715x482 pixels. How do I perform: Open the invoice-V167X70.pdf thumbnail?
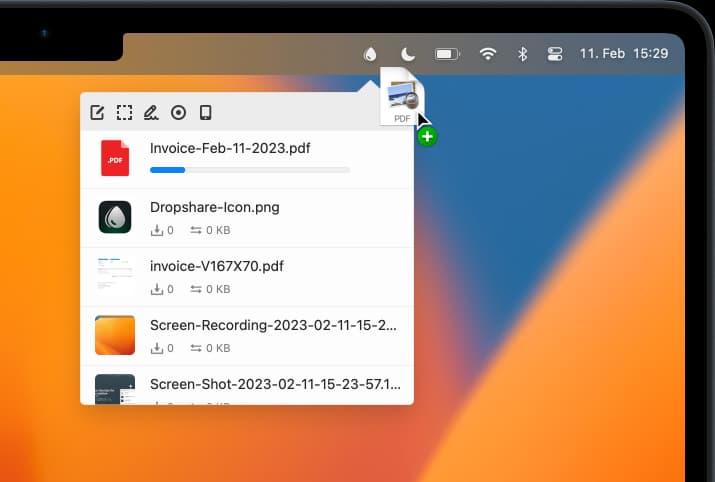115,275
